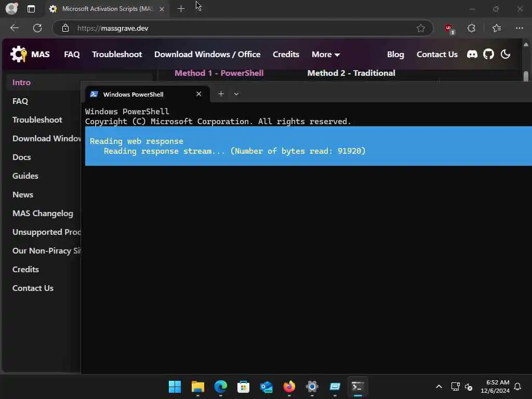Expand the terminal profile dropdown chevron

236,94
